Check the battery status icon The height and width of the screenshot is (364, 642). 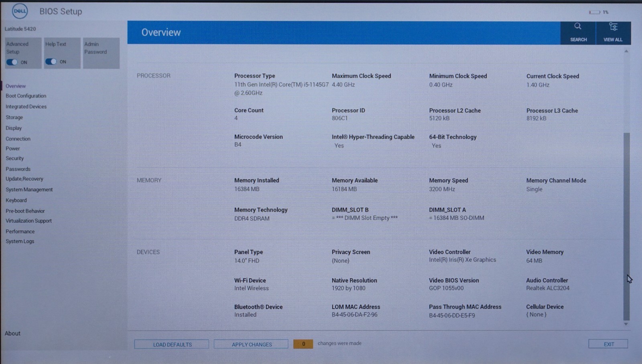pos(594,12)
